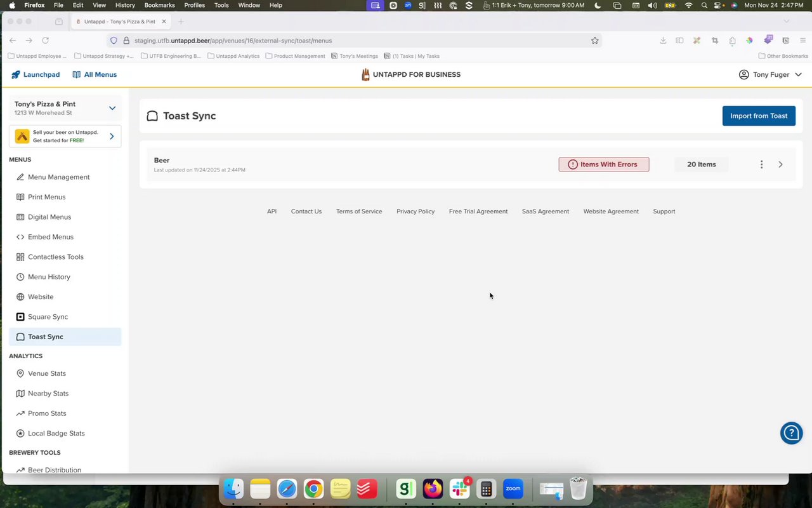Open API footer link
812x508 pixels.
click(272, 211)
